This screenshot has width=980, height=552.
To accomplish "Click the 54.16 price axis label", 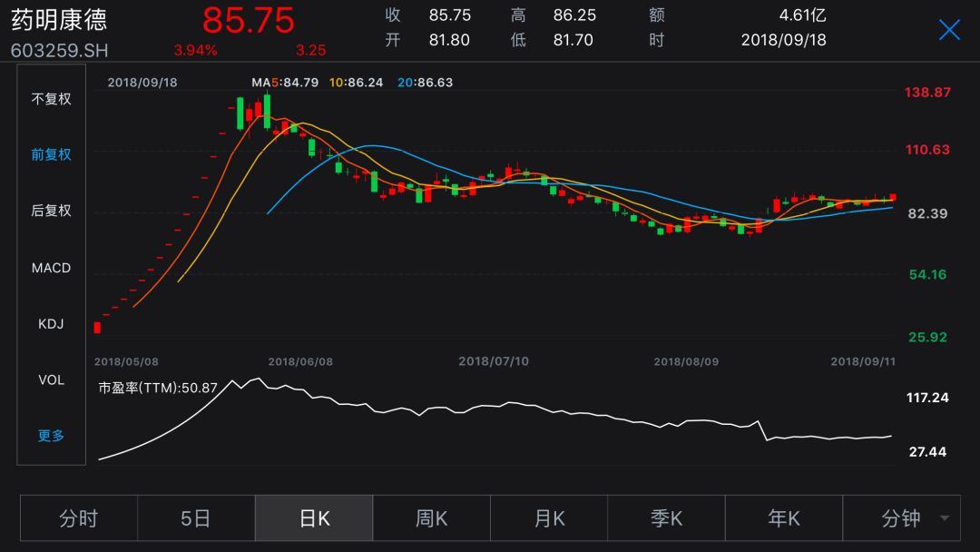I will point(927,274).
